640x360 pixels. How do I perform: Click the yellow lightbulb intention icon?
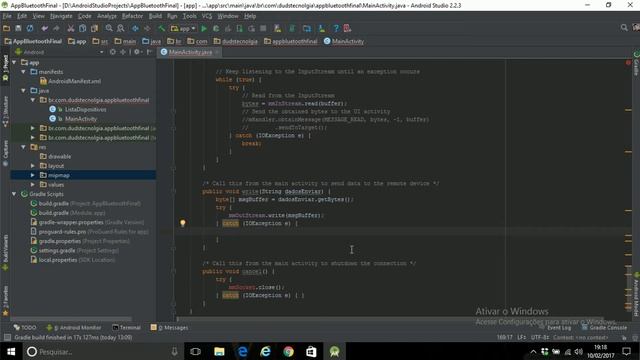[x=183, y=223]
